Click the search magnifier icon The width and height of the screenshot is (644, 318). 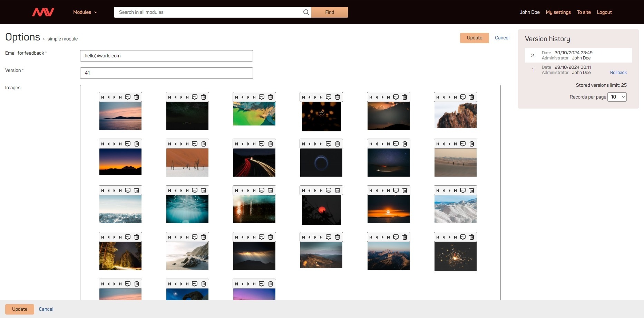click(x=306, y=12)
